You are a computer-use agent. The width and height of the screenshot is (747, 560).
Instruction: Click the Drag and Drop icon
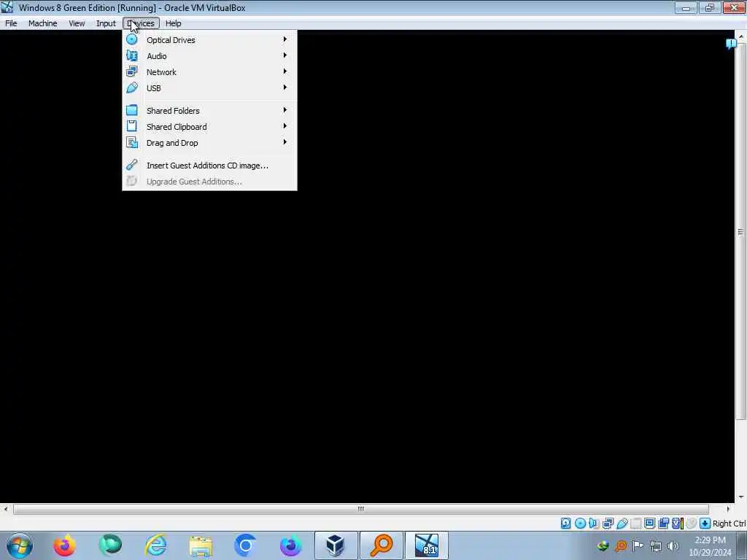[132, 143]
